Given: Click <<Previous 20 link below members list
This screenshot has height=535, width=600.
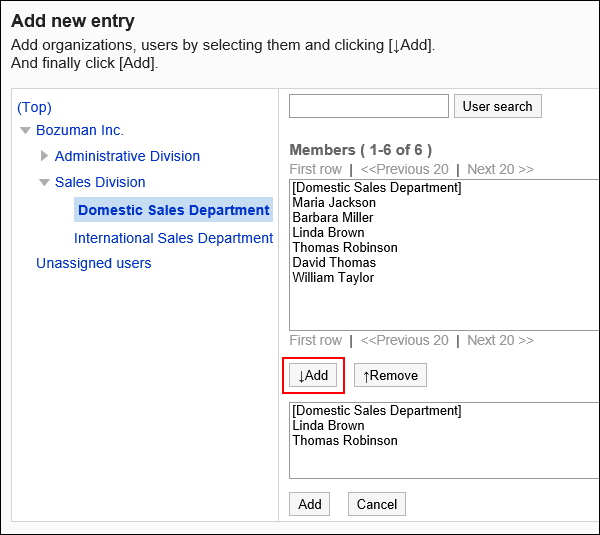Looking at the screenshot, I should coord(404,340).
